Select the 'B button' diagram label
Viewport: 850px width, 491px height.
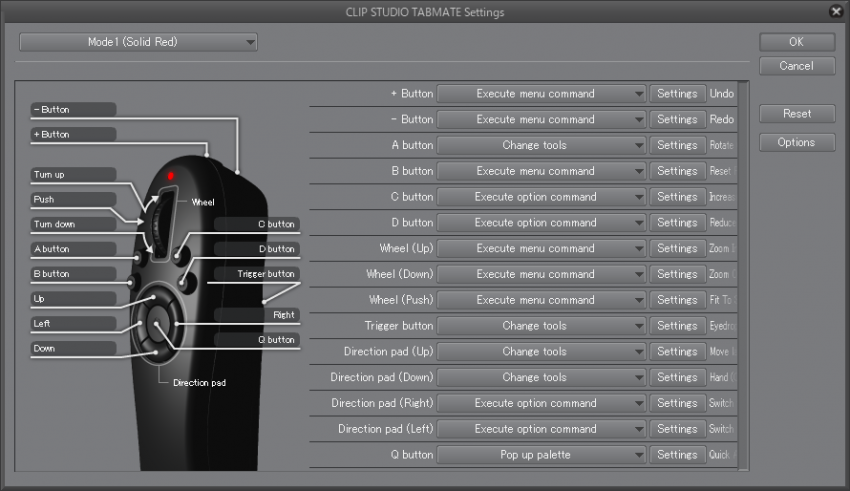click(73, 274)
